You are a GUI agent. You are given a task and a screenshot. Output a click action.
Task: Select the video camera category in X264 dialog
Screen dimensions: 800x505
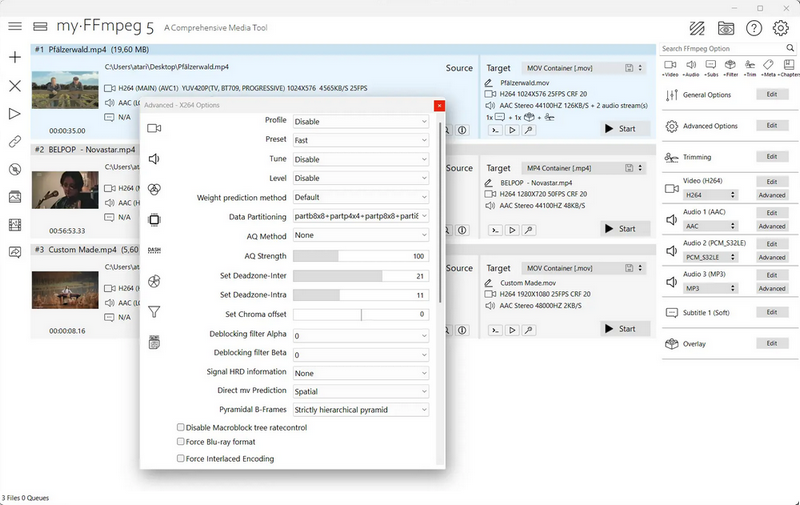coord(154,128)
